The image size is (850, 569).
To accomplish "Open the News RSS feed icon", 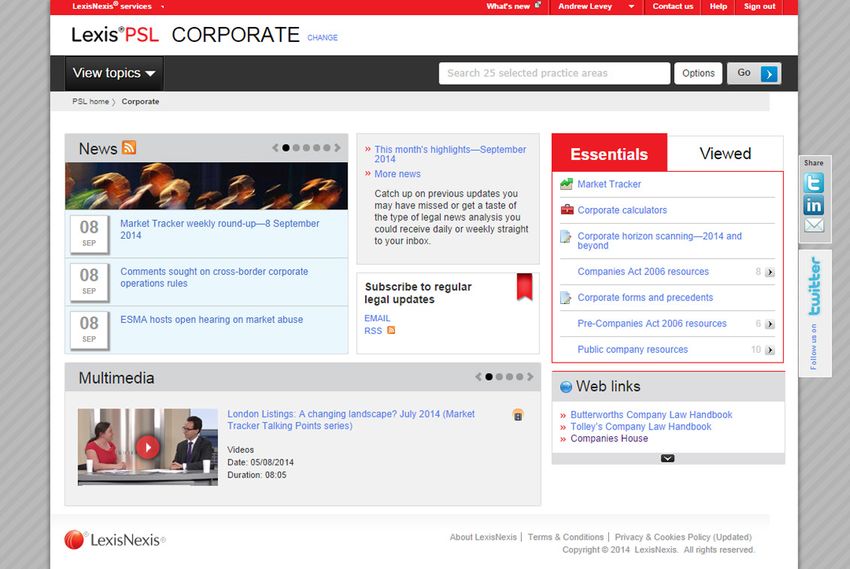I will [x=129, y=147].
